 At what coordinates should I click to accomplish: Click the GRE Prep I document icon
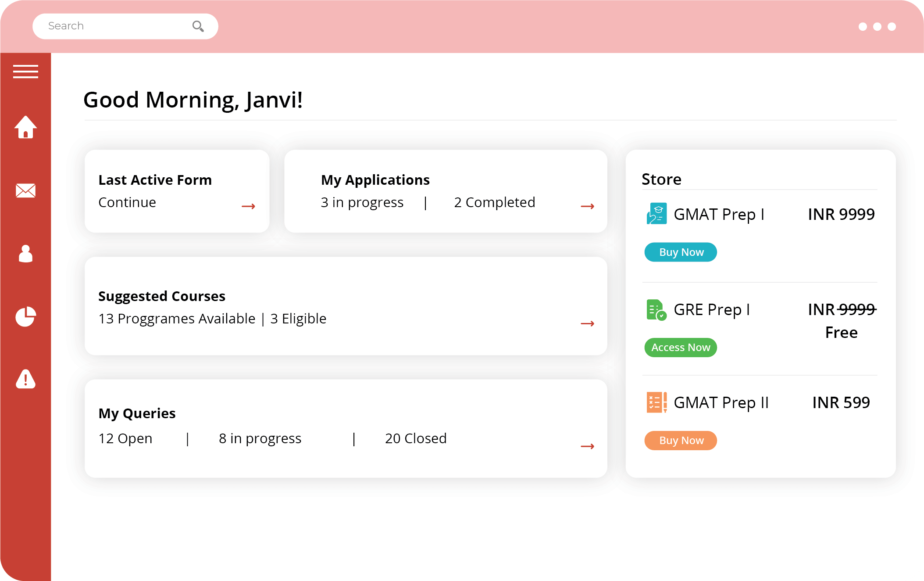point(656,310)
